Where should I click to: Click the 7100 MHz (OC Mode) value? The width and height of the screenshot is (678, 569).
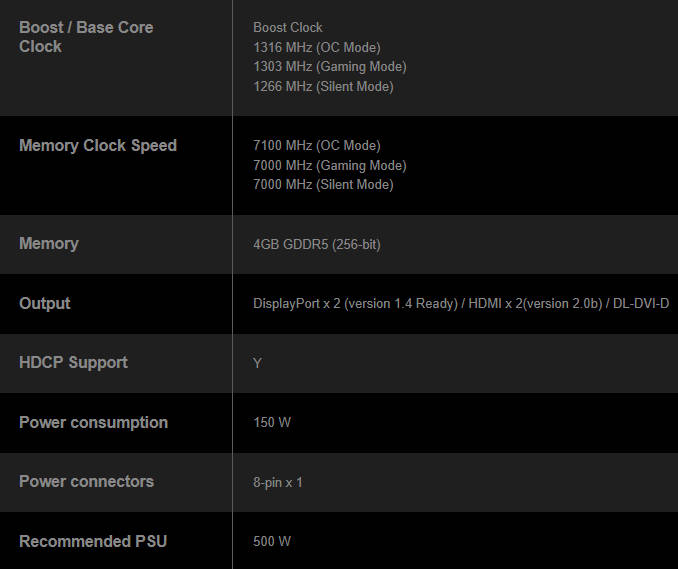tap(317, 146)
